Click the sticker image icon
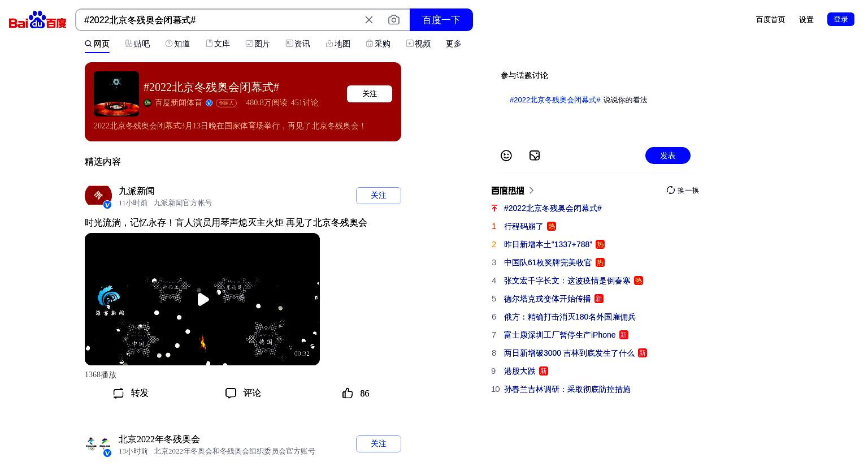868x466 pixels. pos(535,156)
